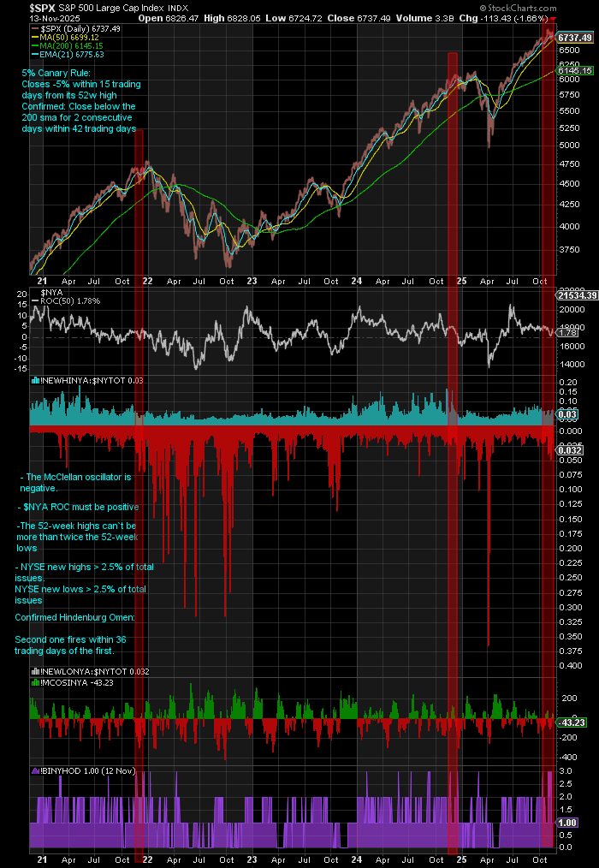The image size is (599, 868).
Task: Click 'Confirmed Hindenburg Omen:' annotation
Action: [x=74, y=617]
